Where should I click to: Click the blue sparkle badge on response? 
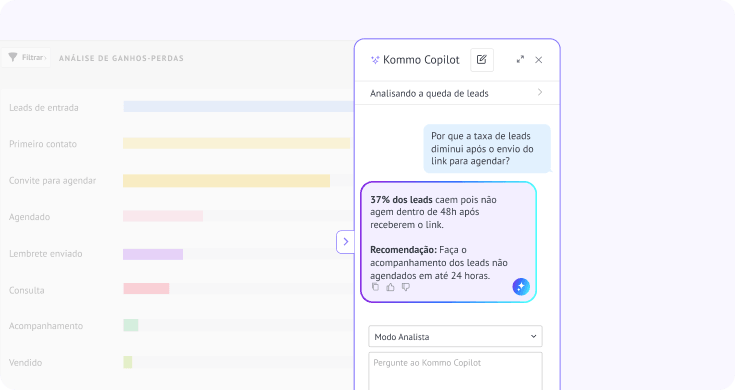point(521,286)
